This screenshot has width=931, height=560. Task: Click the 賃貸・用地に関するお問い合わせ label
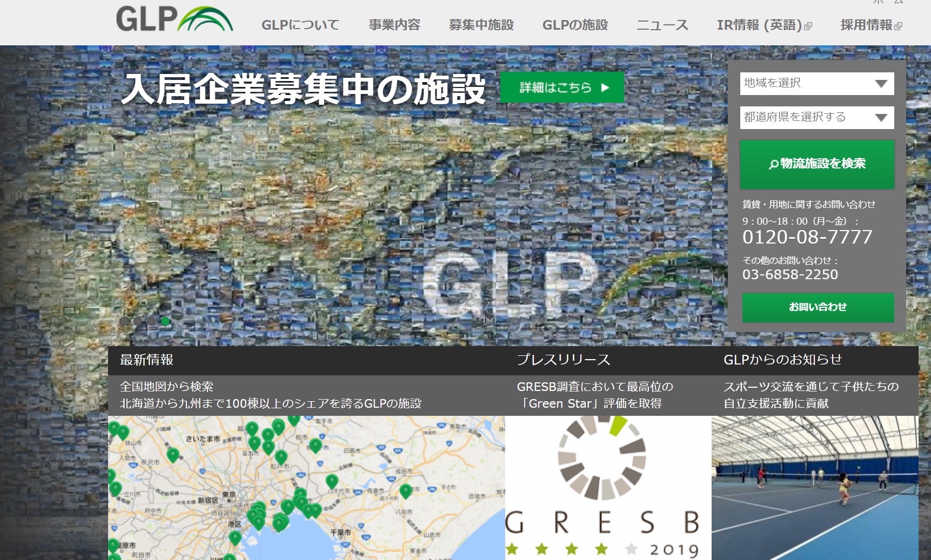point(809,204)
